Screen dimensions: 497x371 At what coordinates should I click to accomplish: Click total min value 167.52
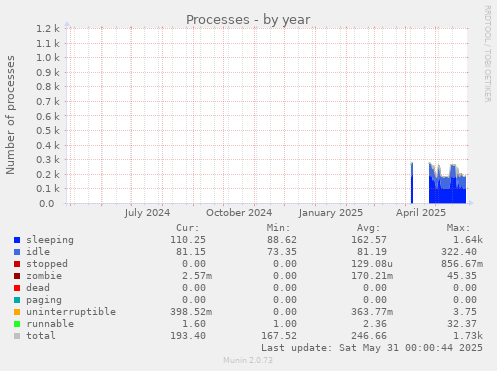(279, 336)
